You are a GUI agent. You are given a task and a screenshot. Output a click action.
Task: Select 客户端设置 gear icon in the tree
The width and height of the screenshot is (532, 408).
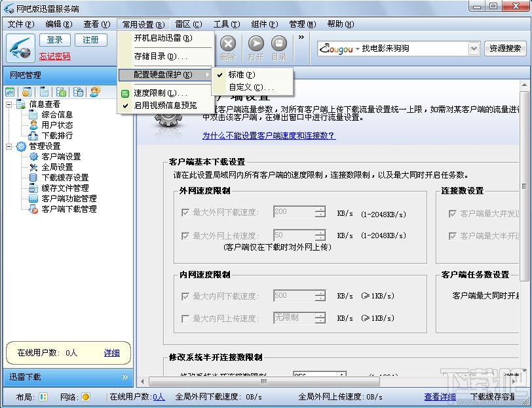(x=33, y=157)
